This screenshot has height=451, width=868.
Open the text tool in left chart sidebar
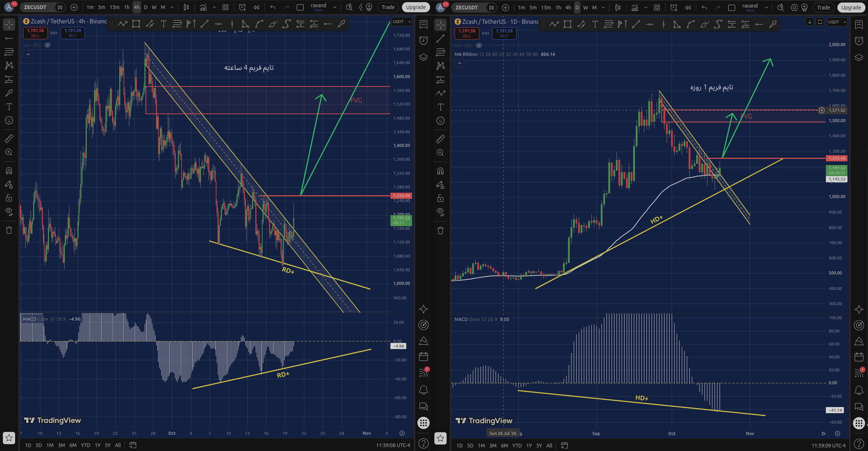(x=9, y=107)
